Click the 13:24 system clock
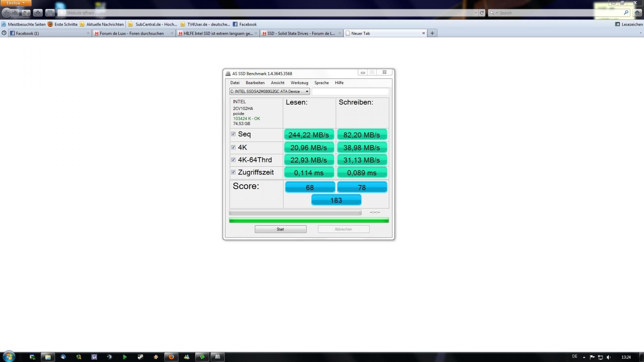 pos(626,357)
